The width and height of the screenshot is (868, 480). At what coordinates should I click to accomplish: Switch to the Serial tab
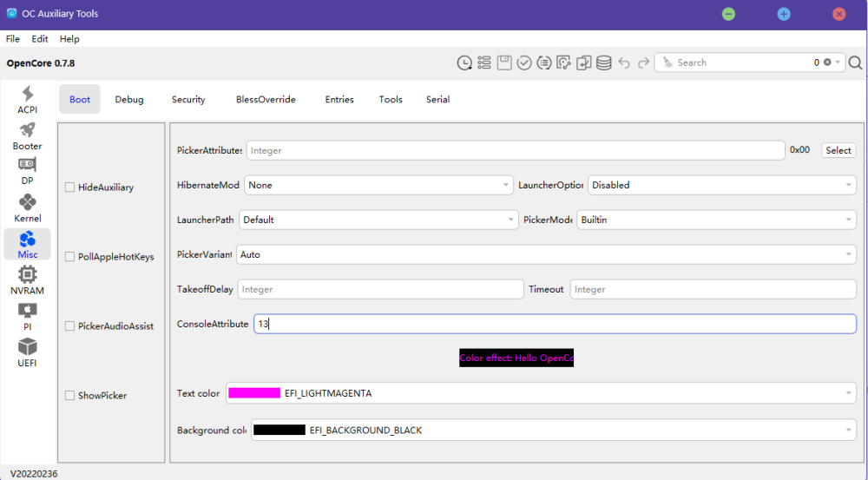coord(437,99)
